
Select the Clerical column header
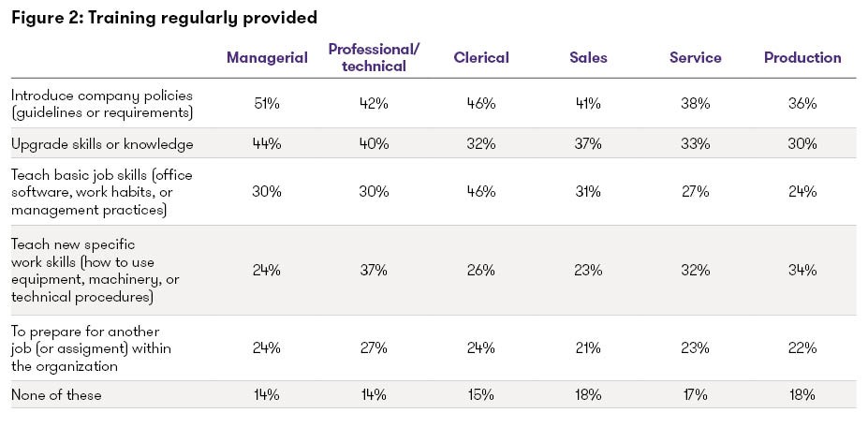pyautogui.click(x=481, y=58)
